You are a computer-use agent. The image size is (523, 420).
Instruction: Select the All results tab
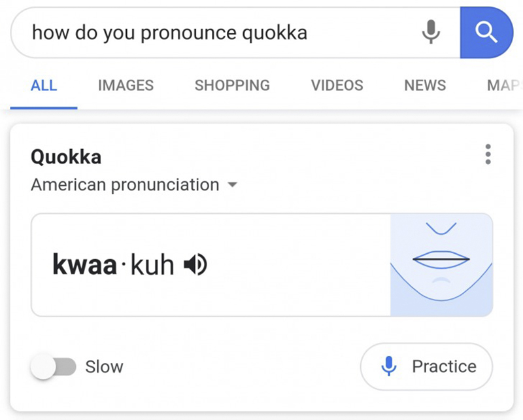point(44,85)
